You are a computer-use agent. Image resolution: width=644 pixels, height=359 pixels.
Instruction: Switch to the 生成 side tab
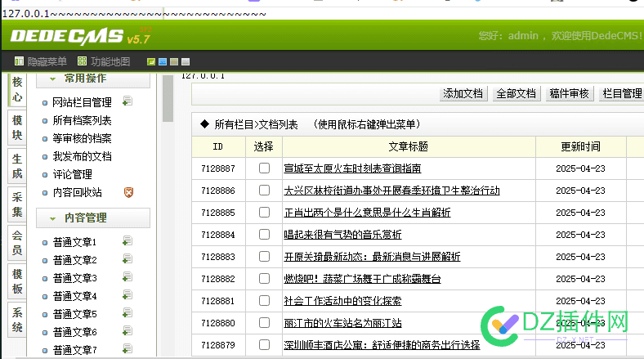pos(17,166)
